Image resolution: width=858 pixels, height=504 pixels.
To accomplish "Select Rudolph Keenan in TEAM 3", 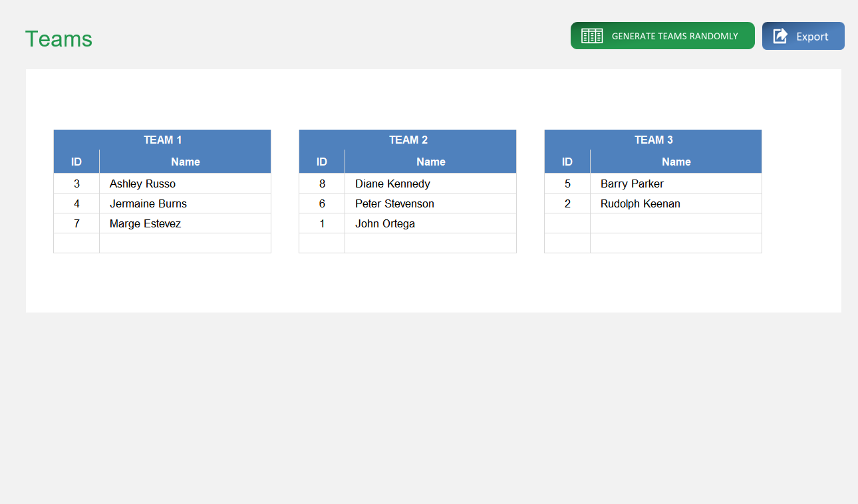I will (x=640, y=203).
